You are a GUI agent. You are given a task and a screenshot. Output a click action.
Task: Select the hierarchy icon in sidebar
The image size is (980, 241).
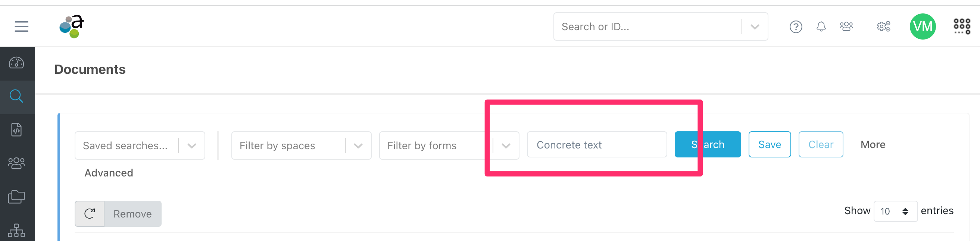(17, 230)
